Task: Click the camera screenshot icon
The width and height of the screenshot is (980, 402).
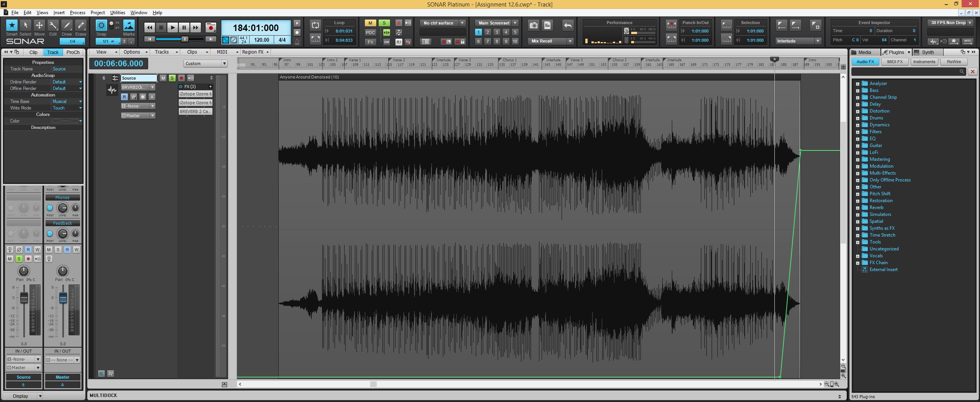Action: pyautogui.click(x=533, y=26)
